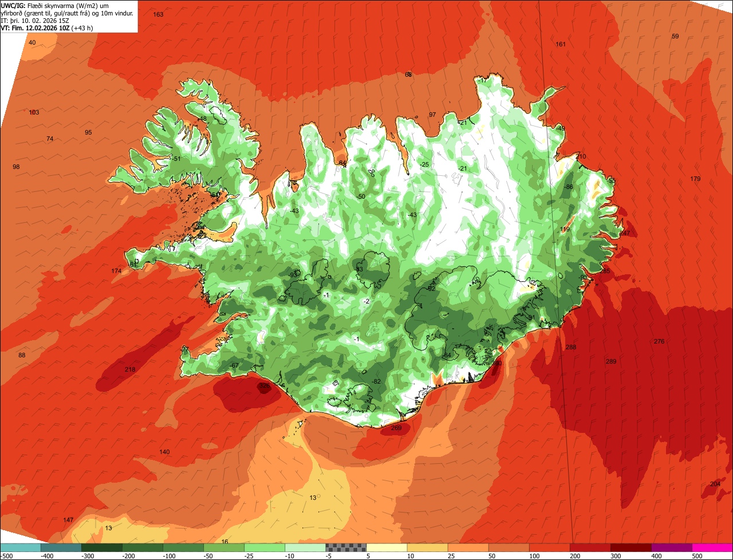This screenshot has height=560, width=733.
Task: Click the 218 flux value on the map
Action: (130, 369)
